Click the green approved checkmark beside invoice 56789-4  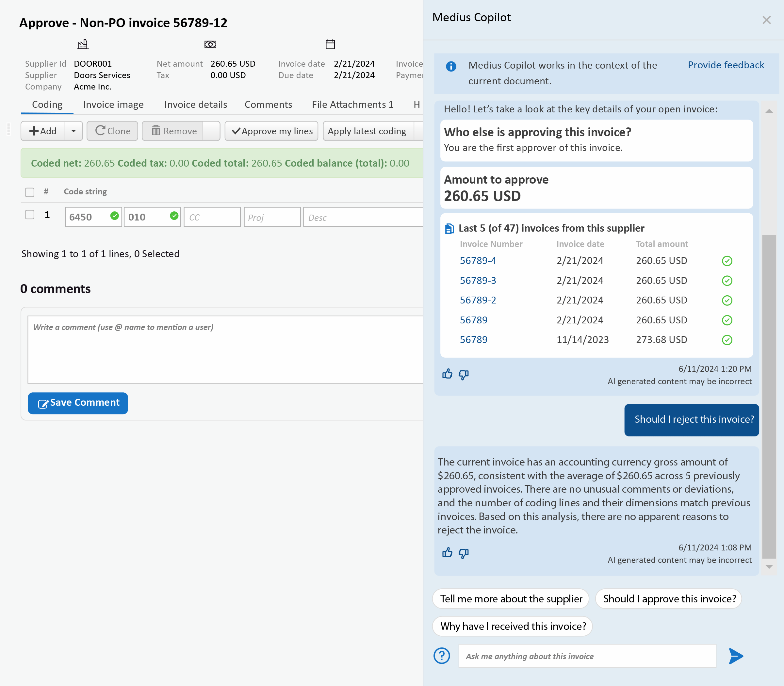coord(727,261)
